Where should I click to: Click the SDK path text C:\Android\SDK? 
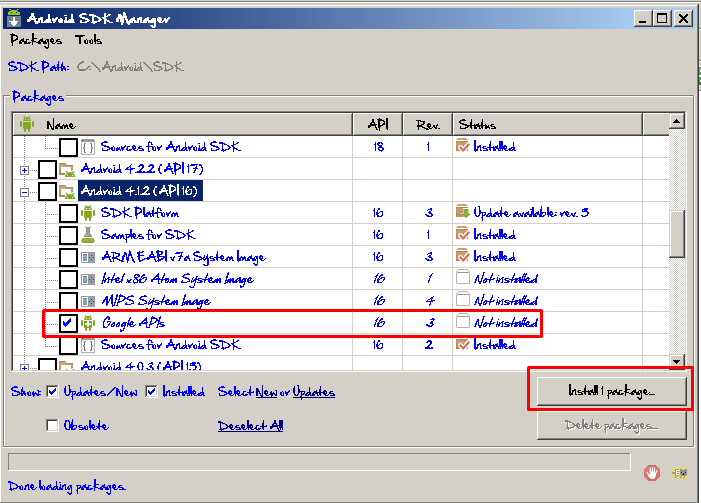pos(130,67)
